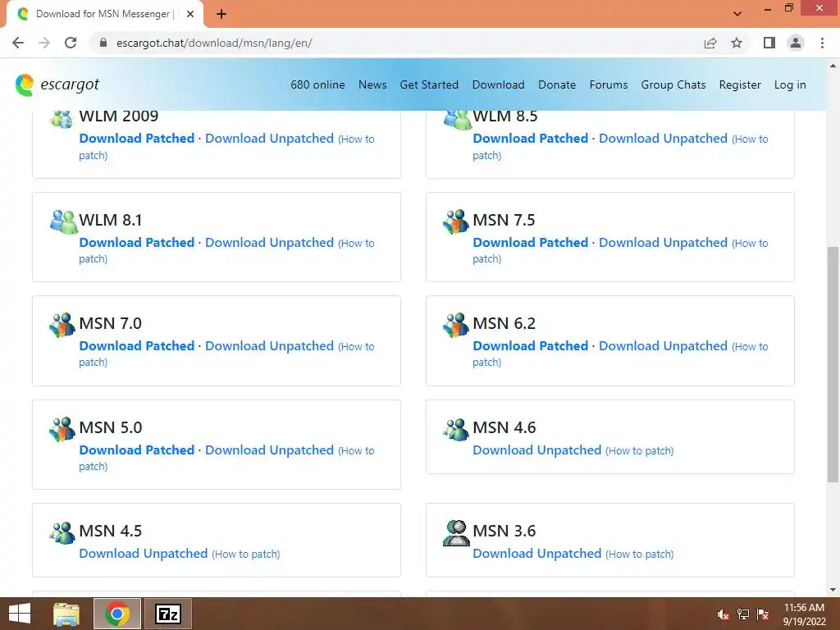Open the Group Chats menu item

point(673,84)
